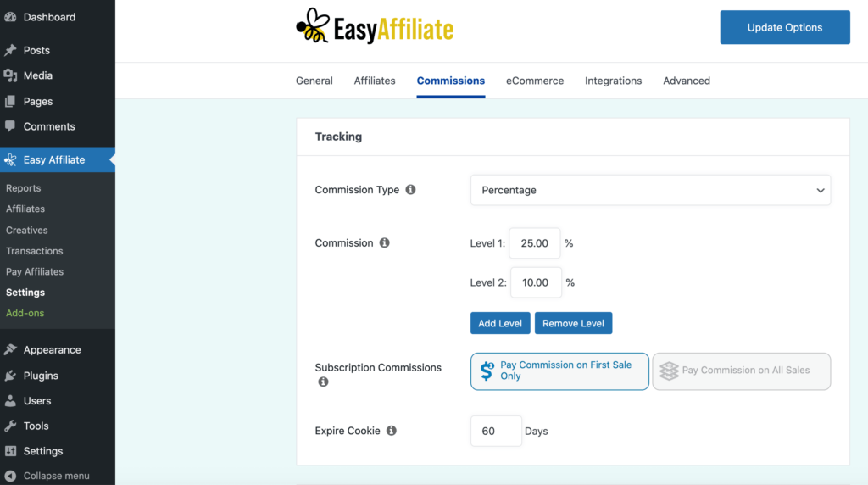Show Expire Cookie info icon
The width and height of the screenshot is (868, 485).
392,430
